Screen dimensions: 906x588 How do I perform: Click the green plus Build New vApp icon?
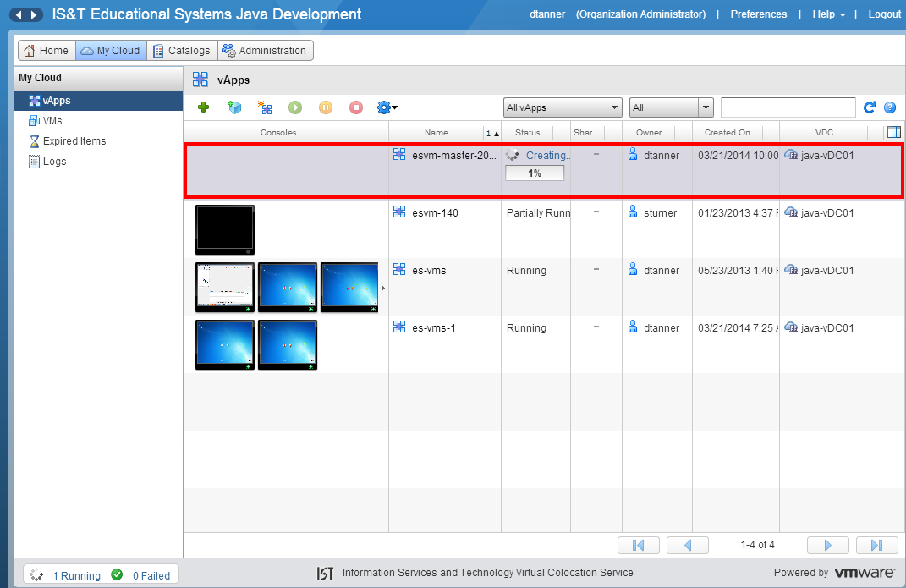[204, 107]
